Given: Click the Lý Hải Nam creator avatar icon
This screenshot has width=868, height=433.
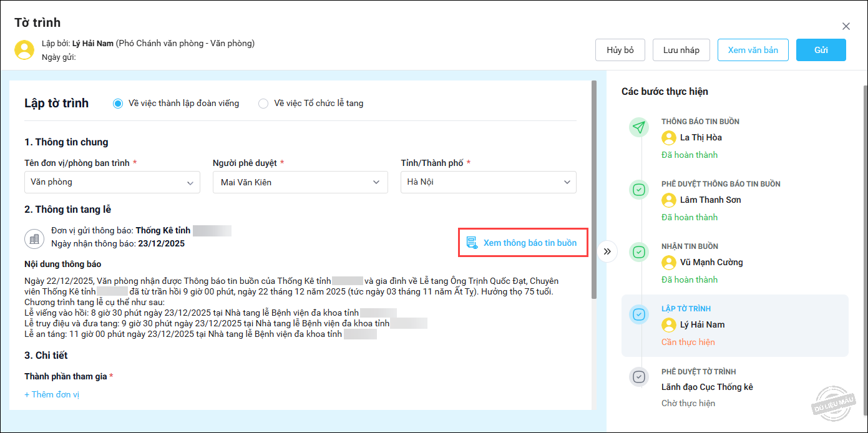Looking at the screenshot, I should point(24,50).
